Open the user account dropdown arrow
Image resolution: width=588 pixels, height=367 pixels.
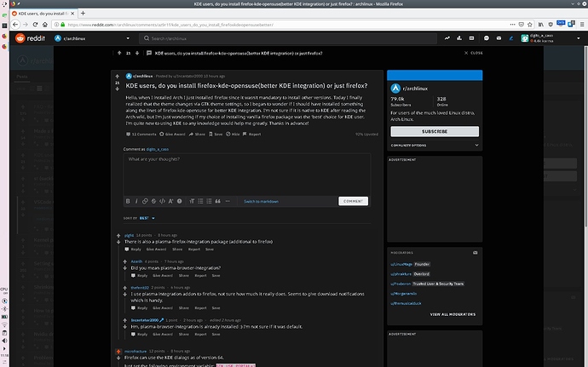pyautogui.click(x=579, y=38)
